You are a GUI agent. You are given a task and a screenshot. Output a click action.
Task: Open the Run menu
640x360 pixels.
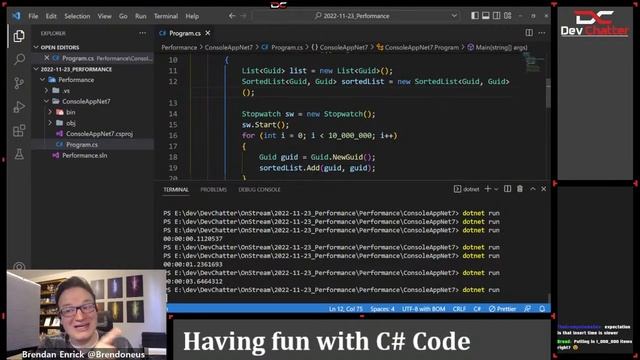[140, 16]
